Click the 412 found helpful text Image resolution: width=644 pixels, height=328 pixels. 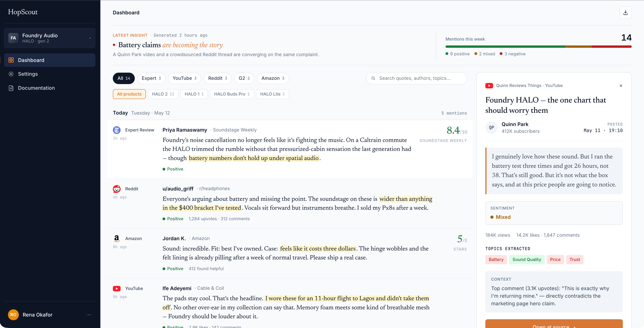pos(206,269)
